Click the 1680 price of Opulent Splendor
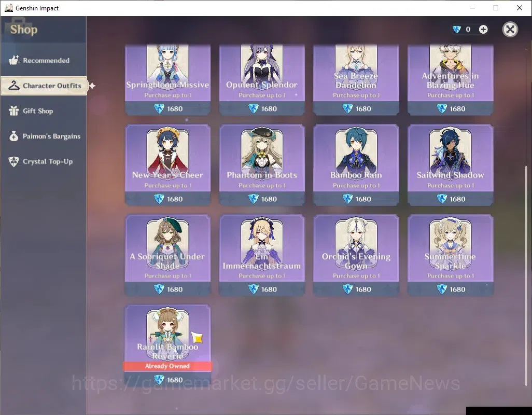The height and width of the screenshot is (415, 532). tap(269, 109)
